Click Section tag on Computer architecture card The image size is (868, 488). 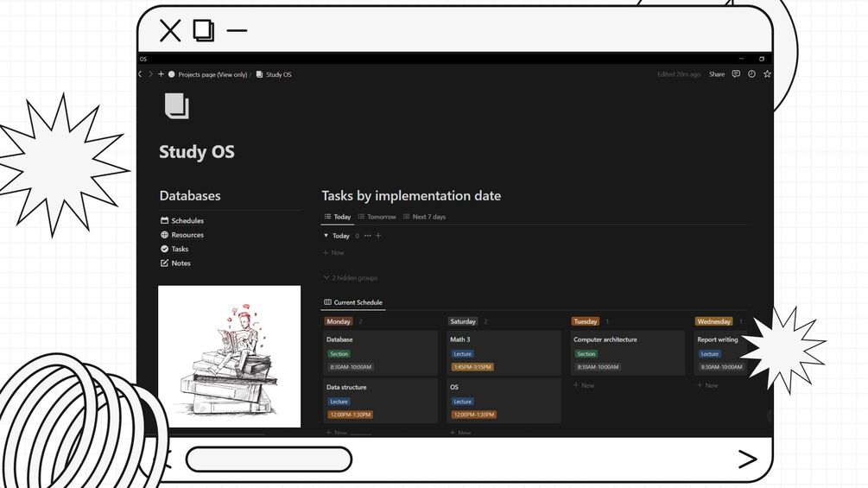[x=586, y=354]
